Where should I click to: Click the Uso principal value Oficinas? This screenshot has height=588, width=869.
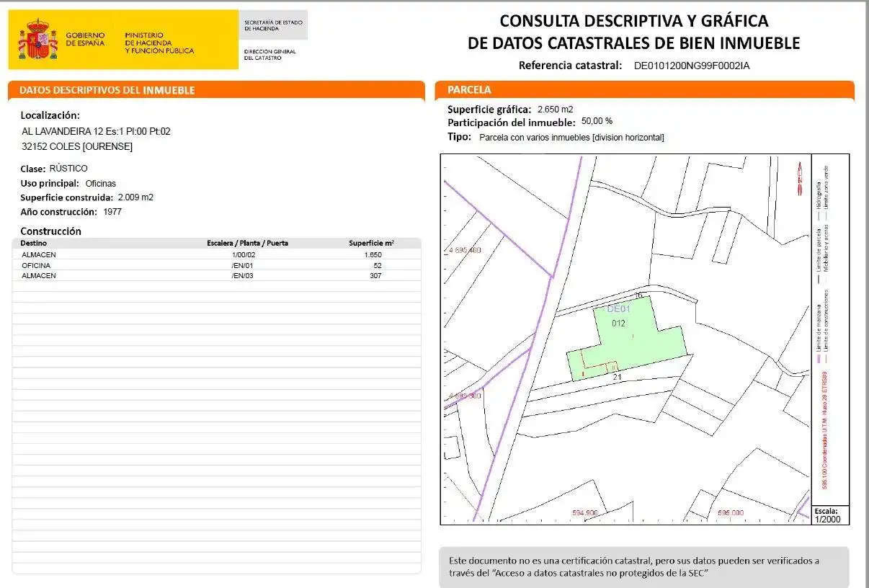click(x=100, y=184)
